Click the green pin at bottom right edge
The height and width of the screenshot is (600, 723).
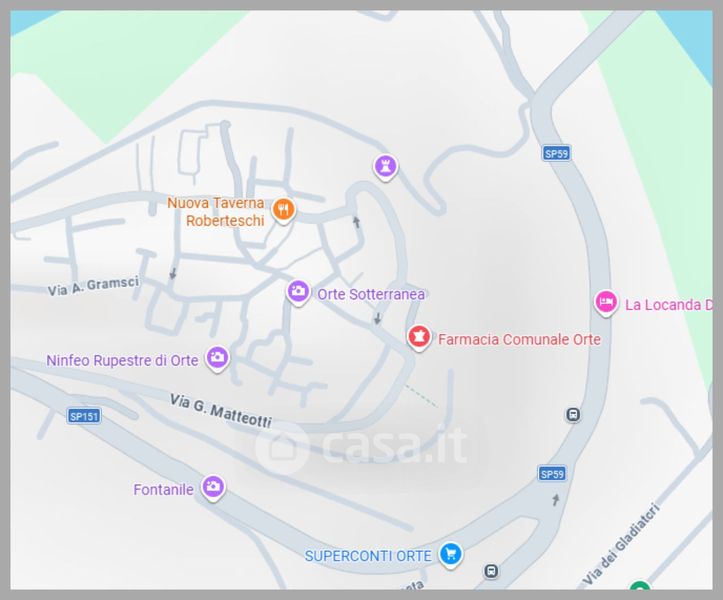point(640,586)
